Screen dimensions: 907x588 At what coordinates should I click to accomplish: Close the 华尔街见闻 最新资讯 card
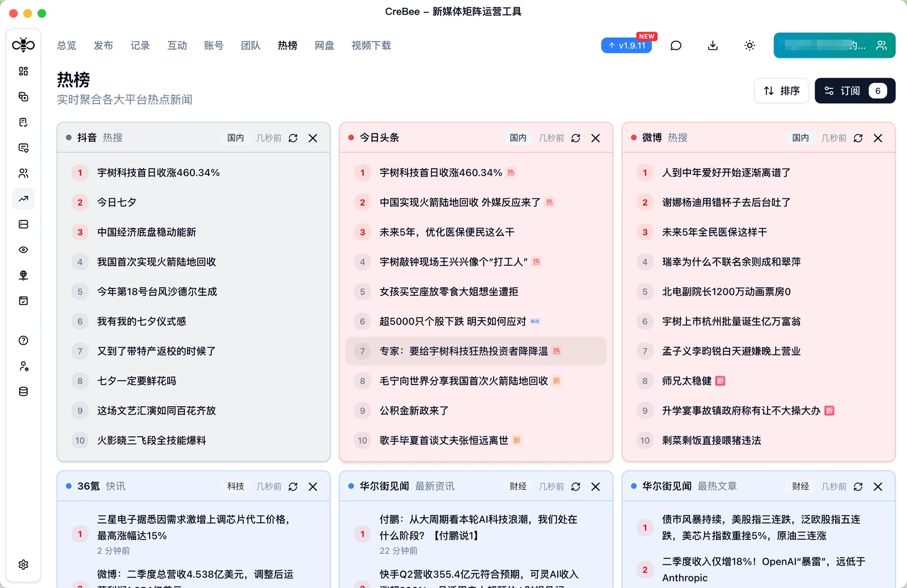pos(596,487)
